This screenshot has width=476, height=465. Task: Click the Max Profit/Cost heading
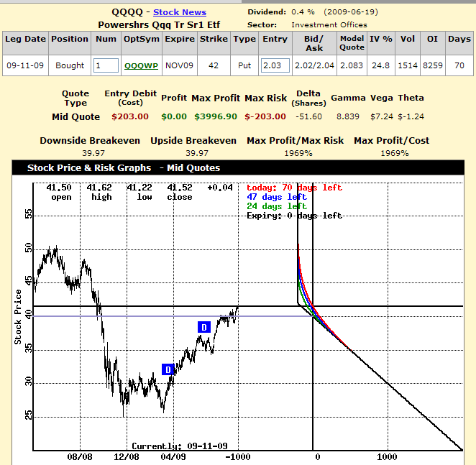(x=392, y=141)
